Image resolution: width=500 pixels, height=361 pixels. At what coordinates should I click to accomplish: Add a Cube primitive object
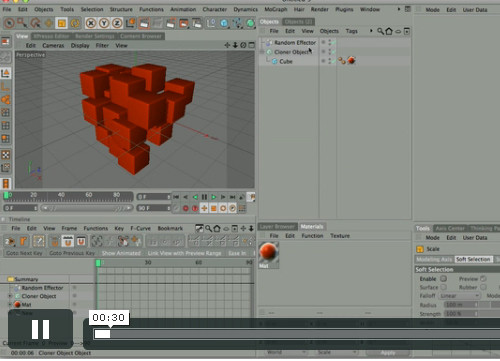click(224, 23)
